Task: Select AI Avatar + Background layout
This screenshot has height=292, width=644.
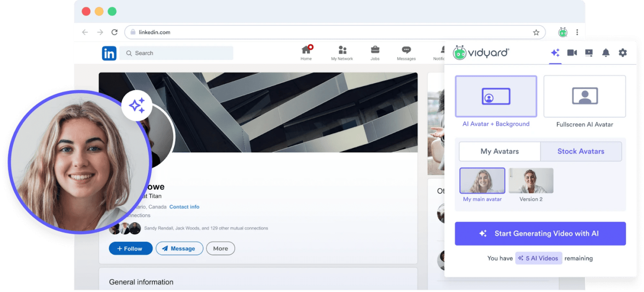Action: (x=496, y=96)
